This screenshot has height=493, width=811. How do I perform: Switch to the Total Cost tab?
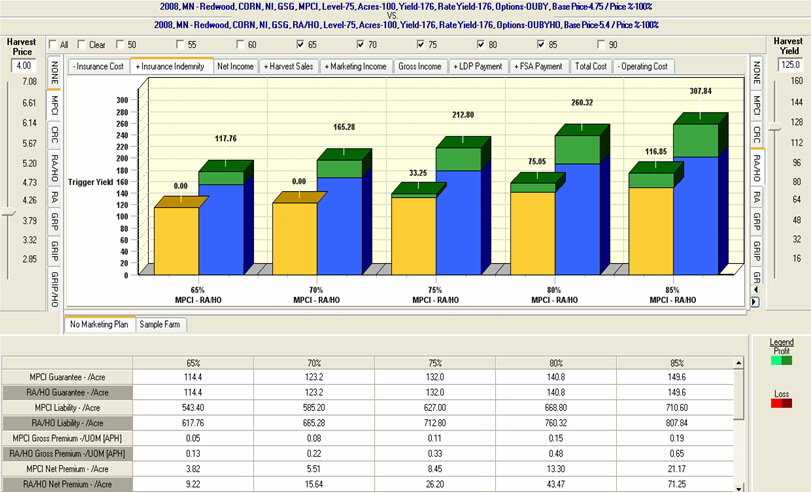pos(591,67)
